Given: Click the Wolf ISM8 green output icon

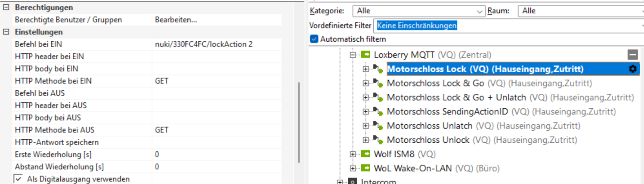Looking at the screenshot, I should pos(365,154).
